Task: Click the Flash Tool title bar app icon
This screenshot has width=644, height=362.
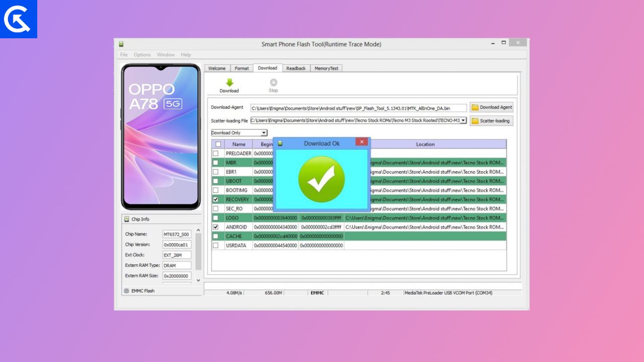Action: click(121, 44)
